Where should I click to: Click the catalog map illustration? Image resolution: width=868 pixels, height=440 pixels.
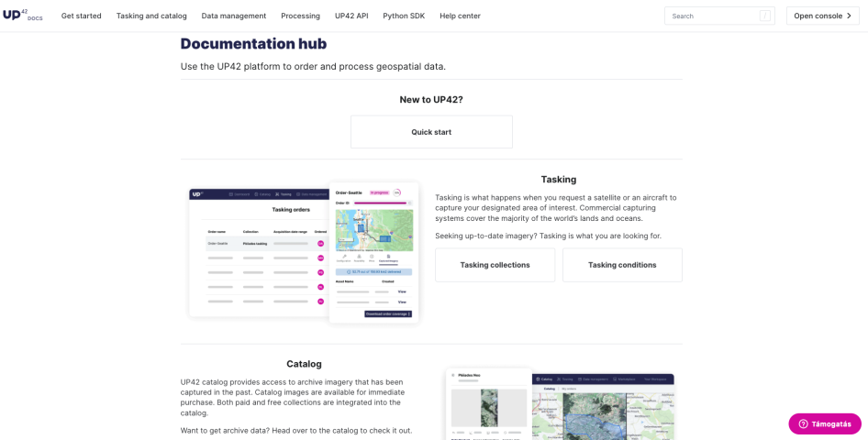[x=560, y=404]
